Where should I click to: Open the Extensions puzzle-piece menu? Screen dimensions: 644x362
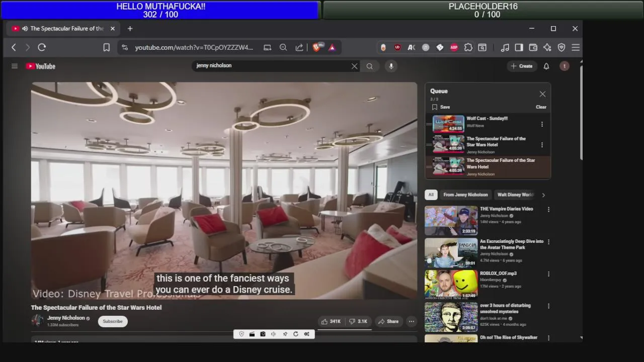click(x=468, y=47)
